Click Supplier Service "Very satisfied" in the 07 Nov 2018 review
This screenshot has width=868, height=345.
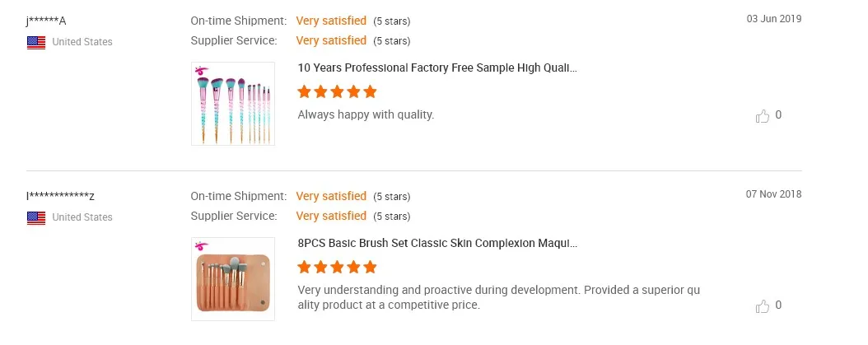click(x=331, y=216)
